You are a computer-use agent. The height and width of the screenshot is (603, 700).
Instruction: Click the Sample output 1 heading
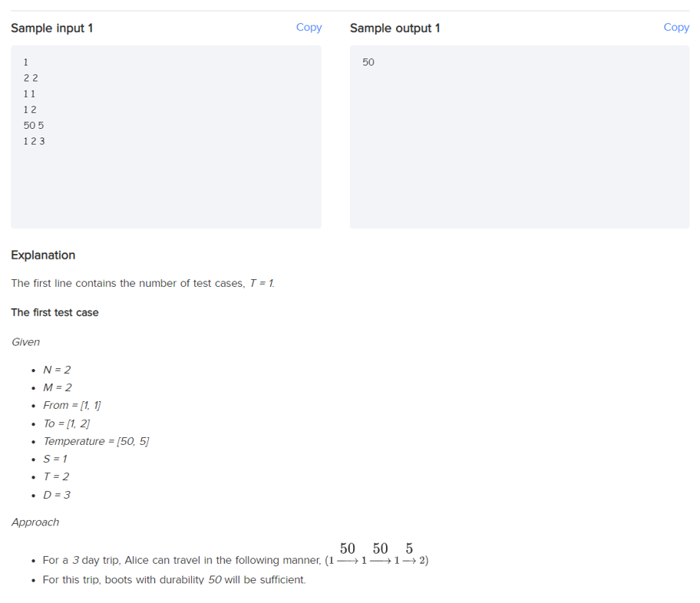point(395,28)
